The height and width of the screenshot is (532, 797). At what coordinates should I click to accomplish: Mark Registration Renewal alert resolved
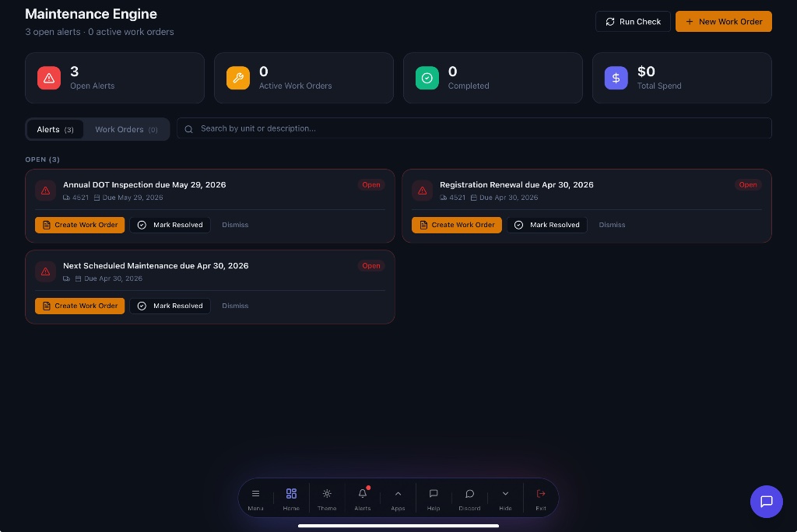pos(547,225)
